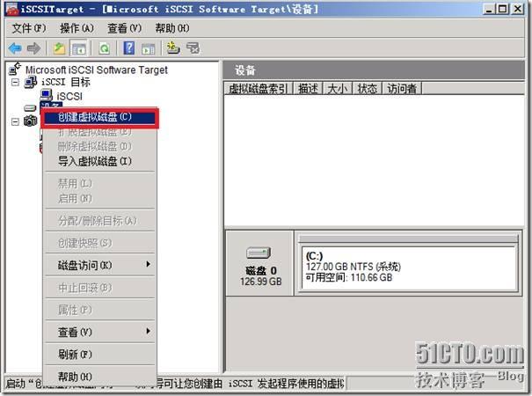This screenshot has height=396, width=532.
Task: Choose 创建虚拟磁盘(C) in context menu
Action: [99, 117]
